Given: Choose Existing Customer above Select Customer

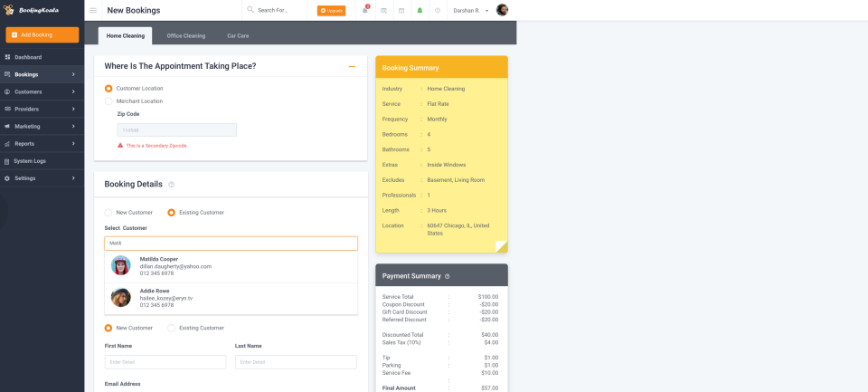Looking at the screenshot, I should 172,213.
